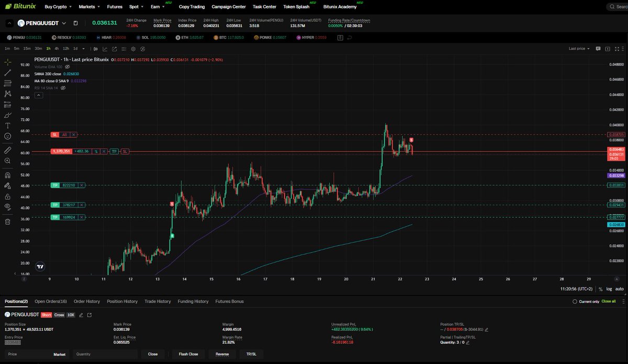Click share position icon beside PENGUUSDT

pyautogui.click(x=89, y=315)
